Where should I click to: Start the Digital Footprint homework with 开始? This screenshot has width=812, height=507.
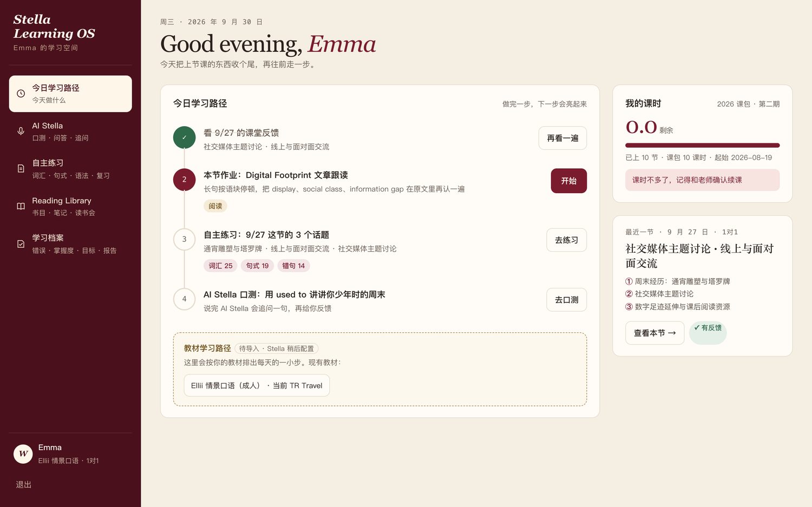coord(568,181)
